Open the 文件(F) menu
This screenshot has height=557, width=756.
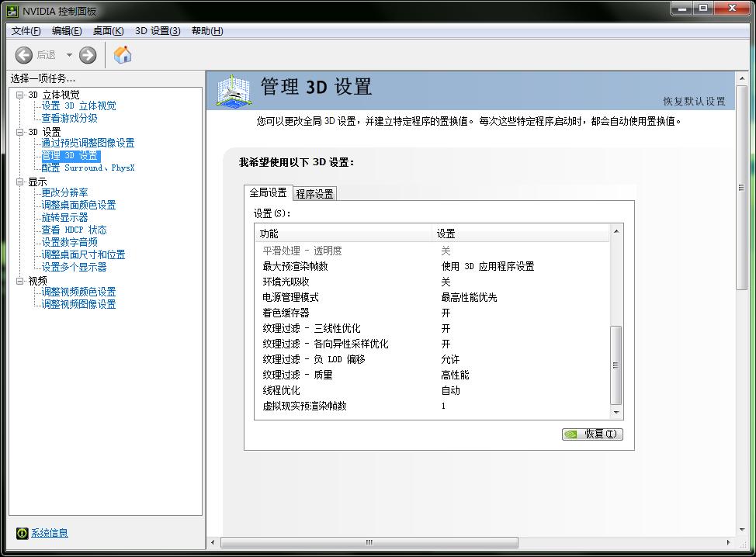click(26, 31)
